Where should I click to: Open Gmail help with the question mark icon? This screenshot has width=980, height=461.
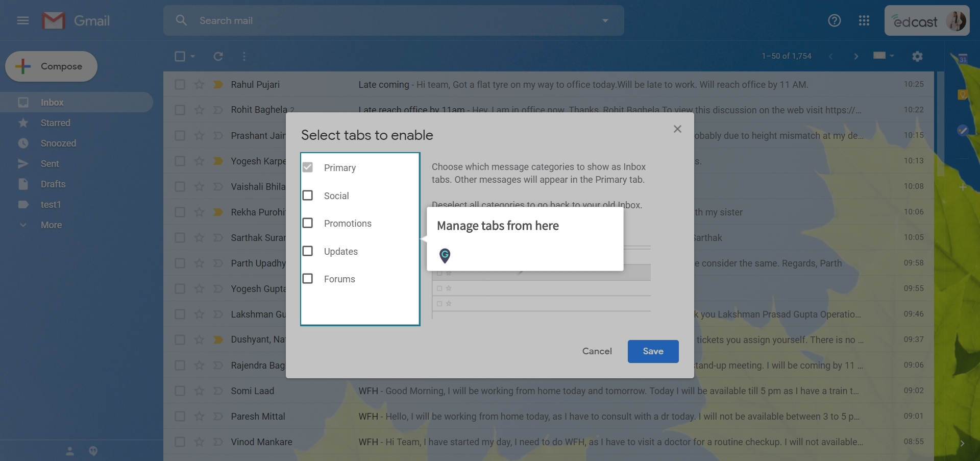coord(834,20)
